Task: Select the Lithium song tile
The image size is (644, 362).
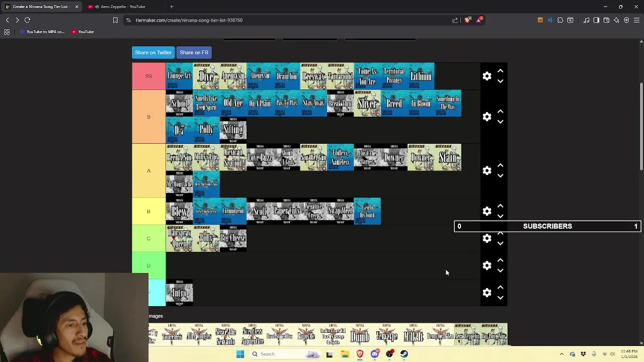Action: 421,76
